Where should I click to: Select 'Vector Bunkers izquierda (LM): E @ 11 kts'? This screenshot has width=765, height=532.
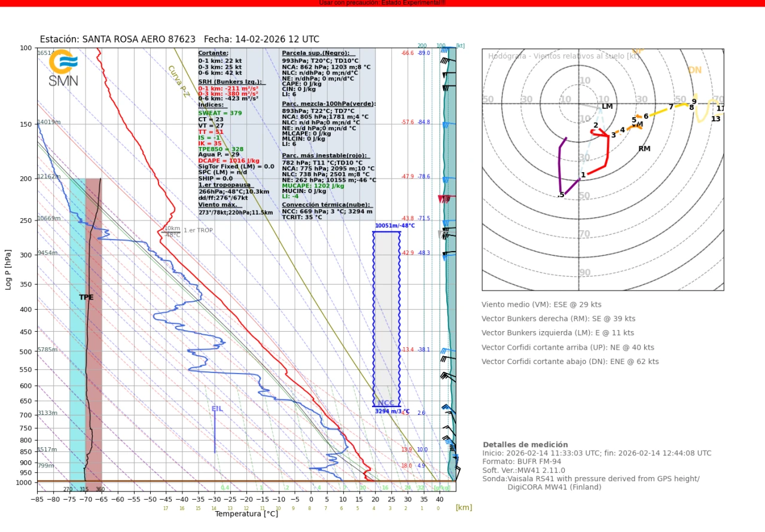[557, 333]
